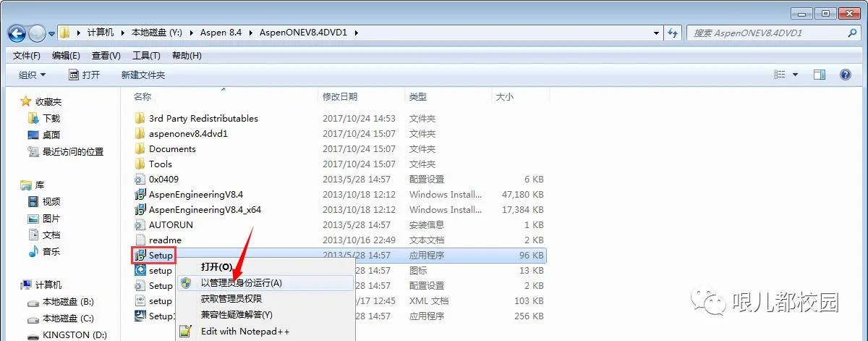This screenshot has height=341, width=868.
Task: Sort by the 类型 column header
Action: 418,96
